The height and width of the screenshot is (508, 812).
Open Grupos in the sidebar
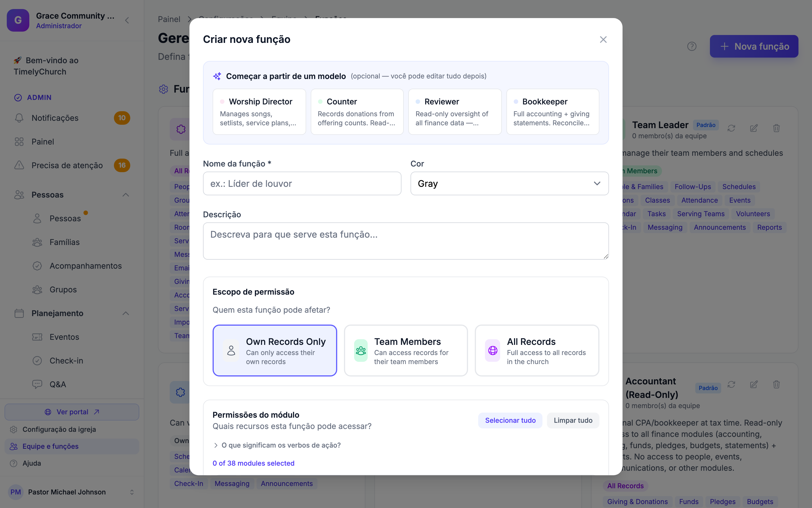click(x=63, y=290)
